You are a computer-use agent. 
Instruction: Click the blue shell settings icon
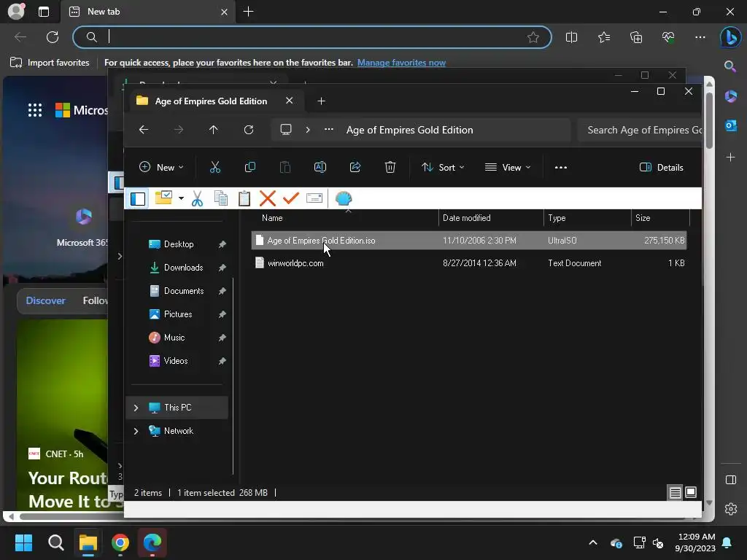pos(344,198)
